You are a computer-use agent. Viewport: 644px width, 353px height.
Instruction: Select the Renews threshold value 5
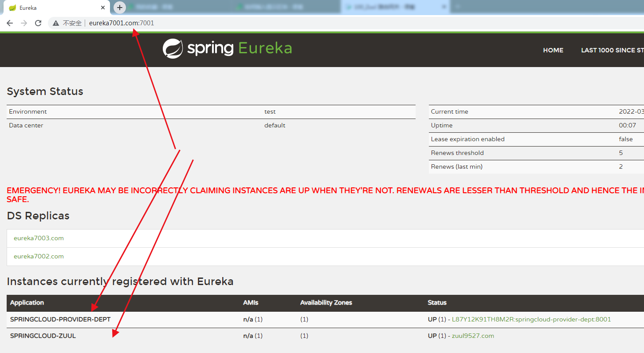tap(621, 153)
